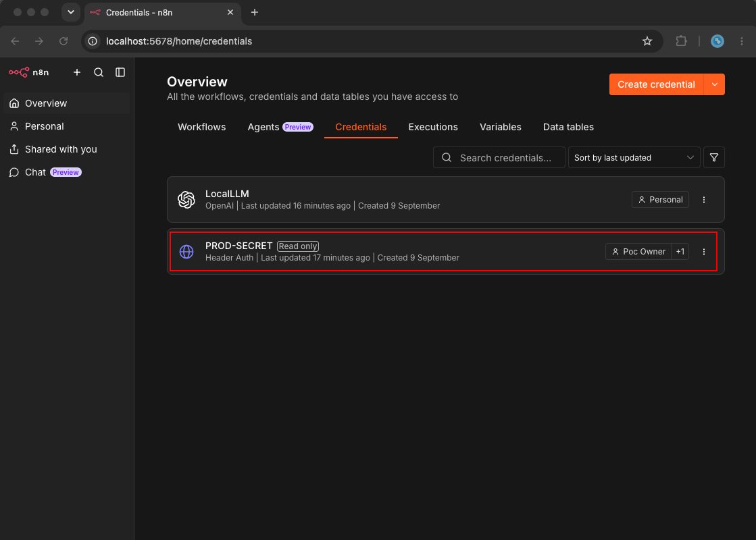
Task: Open the browser extensions puzzle icon
Action: click(681, 41)
